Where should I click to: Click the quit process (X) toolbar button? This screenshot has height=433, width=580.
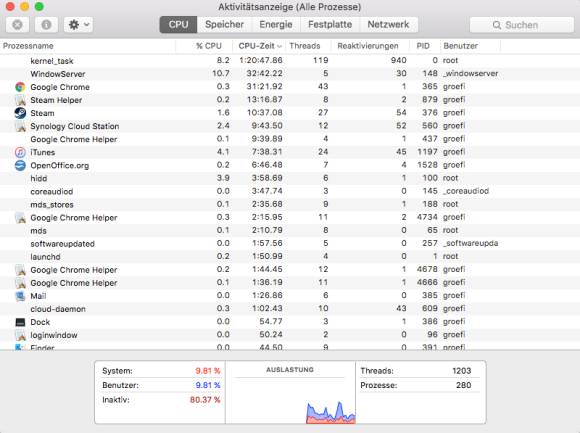[x=17, y=25]
